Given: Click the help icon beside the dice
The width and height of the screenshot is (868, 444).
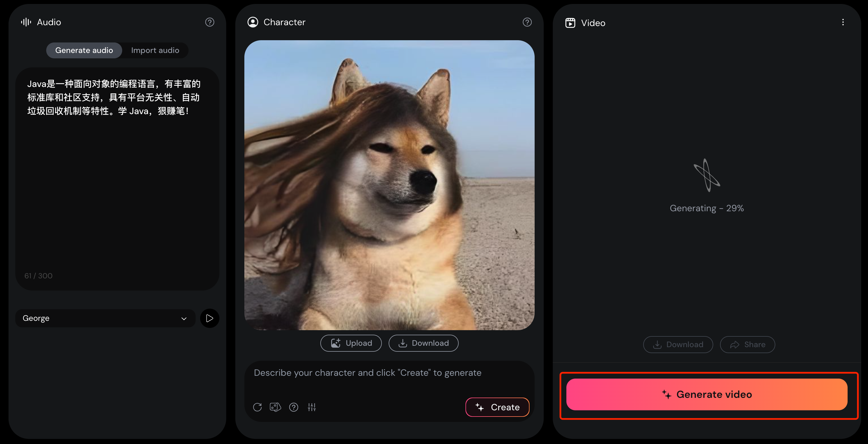Looking at the screenshot, I should point(293,407).
